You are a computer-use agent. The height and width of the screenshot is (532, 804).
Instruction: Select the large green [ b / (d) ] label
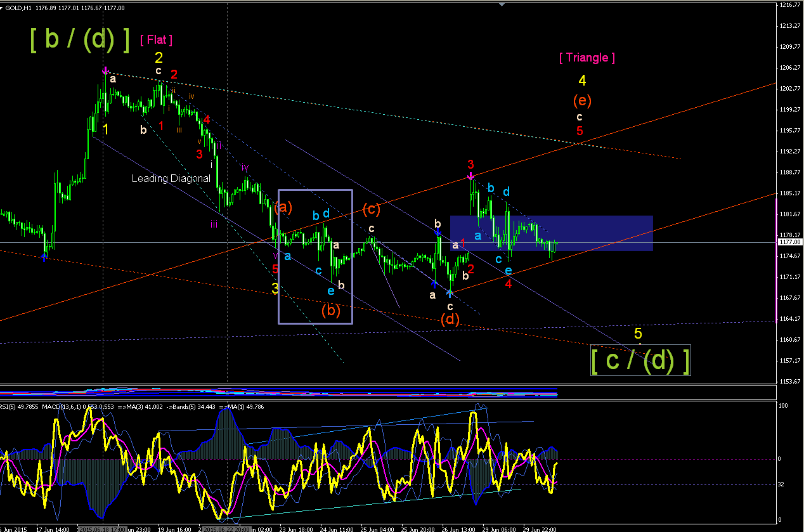pyautogui.click(x=80, y=39)
